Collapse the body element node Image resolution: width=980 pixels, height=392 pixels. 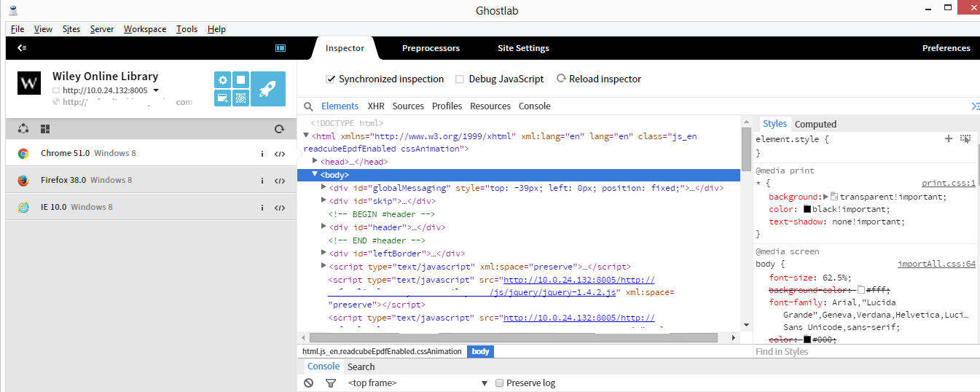(x=315, y=174)
